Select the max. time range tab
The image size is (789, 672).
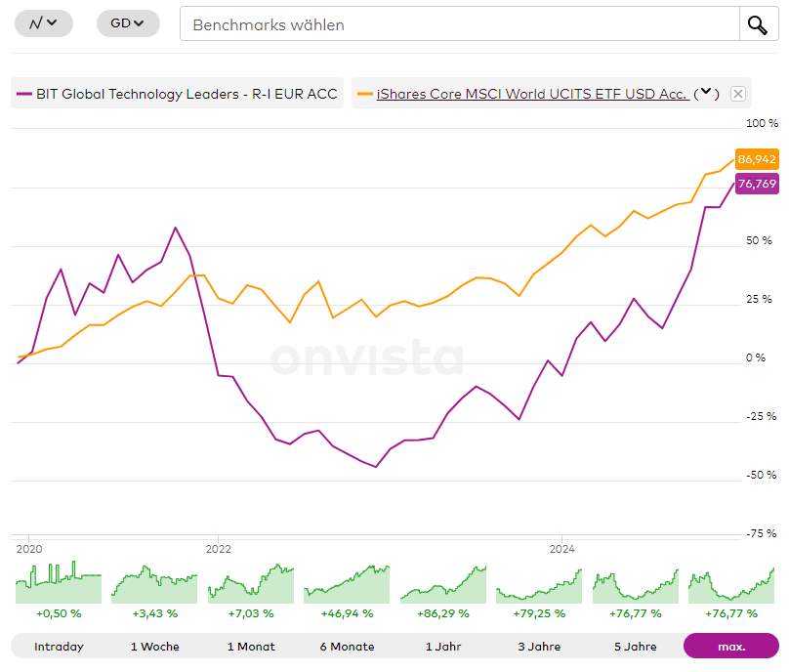tap(731, 647)
